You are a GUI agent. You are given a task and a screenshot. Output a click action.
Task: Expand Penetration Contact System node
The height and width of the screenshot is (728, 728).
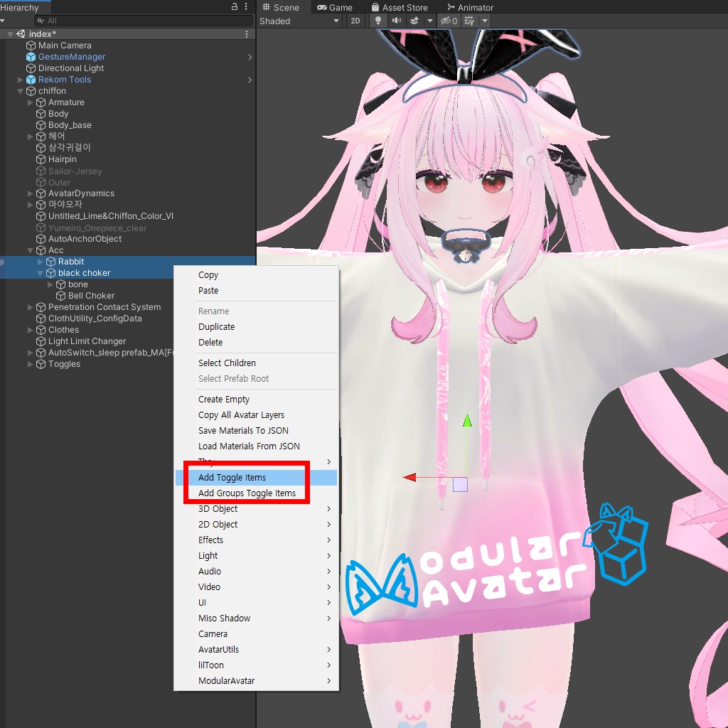click(x=30, y=307)
